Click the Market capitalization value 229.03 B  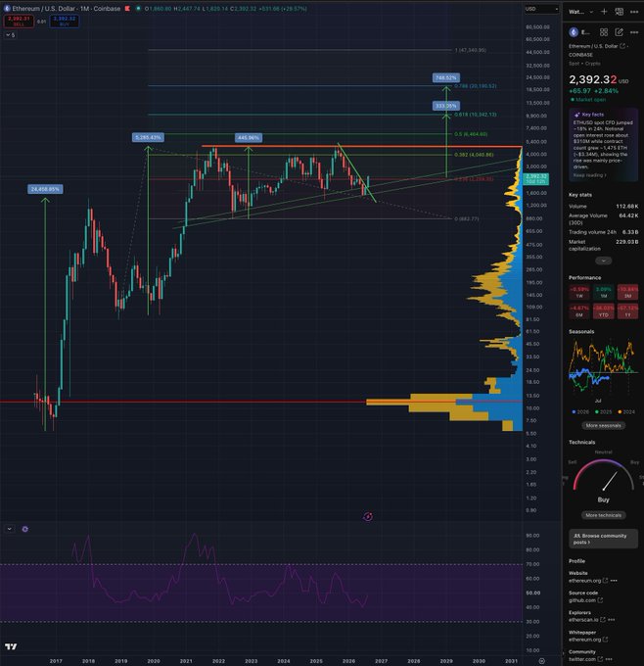[x=626, y=242]
